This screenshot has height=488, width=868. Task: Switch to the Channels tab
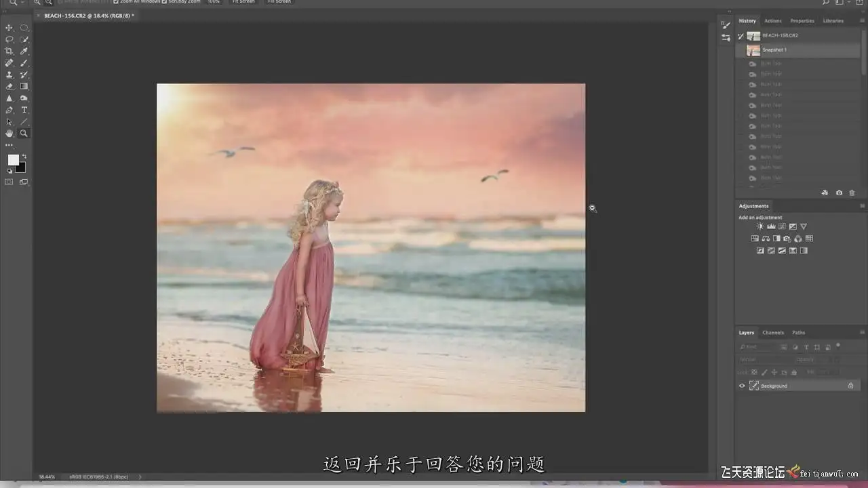pyautogui.click(x=773, y=333)
